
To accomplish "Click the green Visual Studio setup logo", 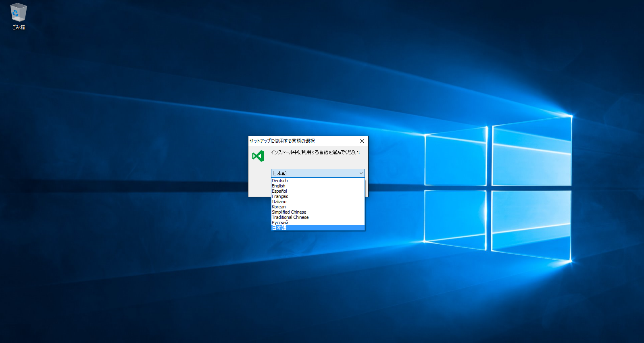I will 258,156.
